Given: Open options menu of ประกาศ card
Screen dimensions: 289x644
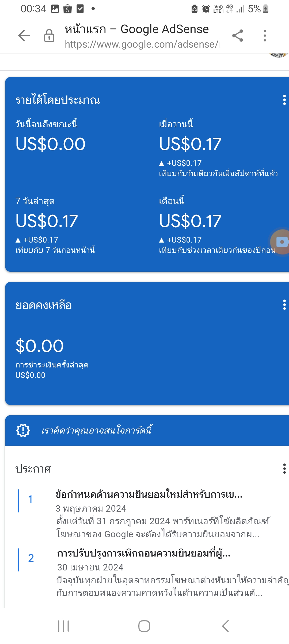Looking at the screenshot, I should point(284,469).
